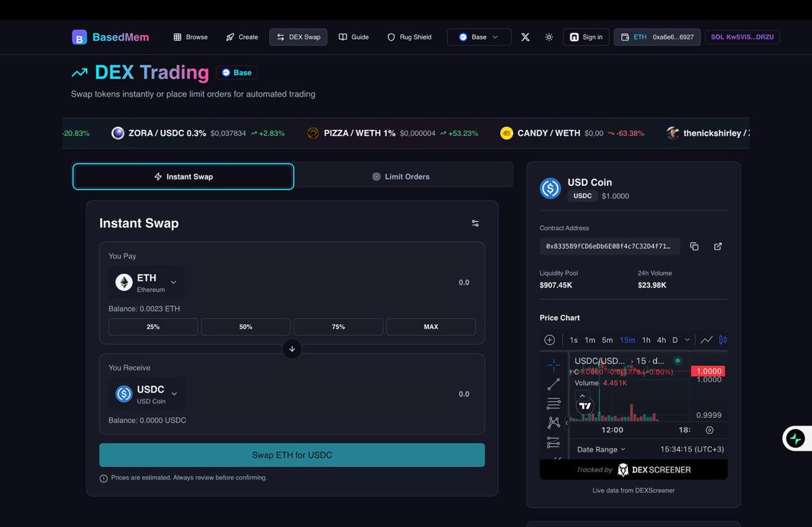Select 1h chart timeframe
The height and width of the screenshot is (527, 812).
coord(646,340)
